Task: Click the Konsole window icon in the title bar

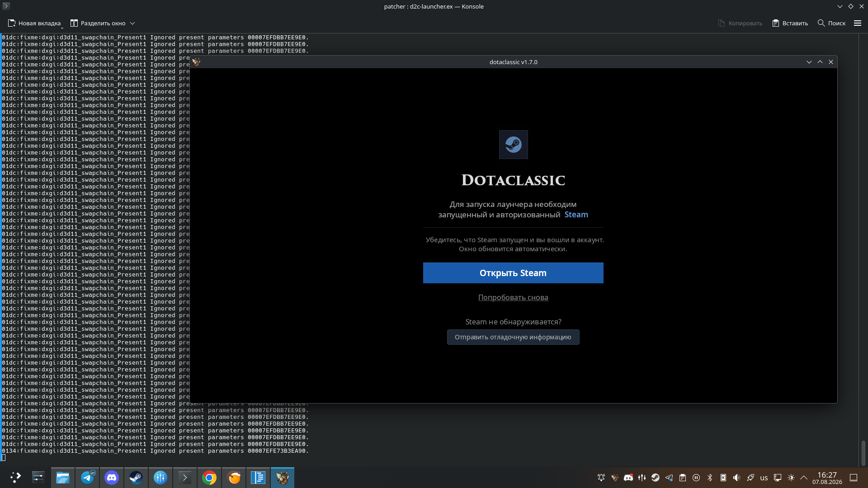Action: (6, 6)
